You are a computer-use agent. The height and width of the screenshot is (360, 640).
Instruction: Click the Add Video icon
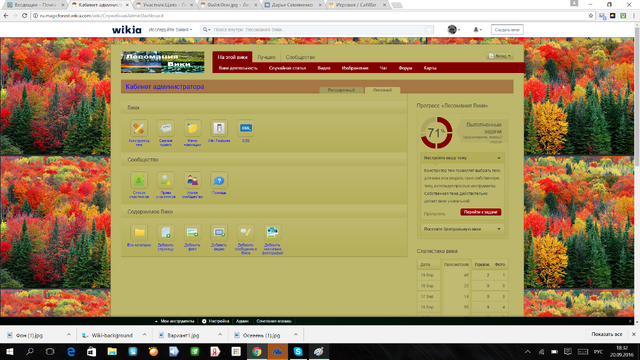[x=219, y=233]
